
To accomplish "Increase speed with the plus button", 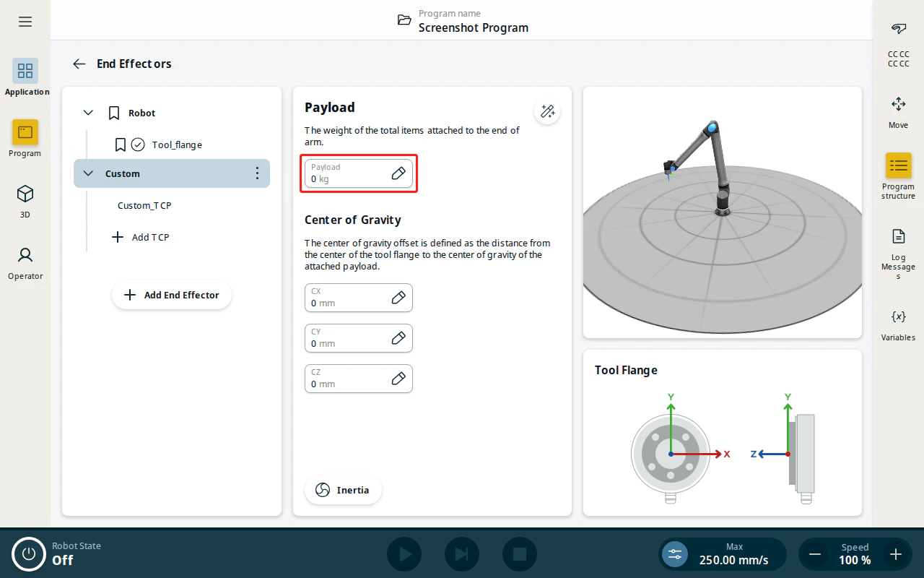I will 896,554.
